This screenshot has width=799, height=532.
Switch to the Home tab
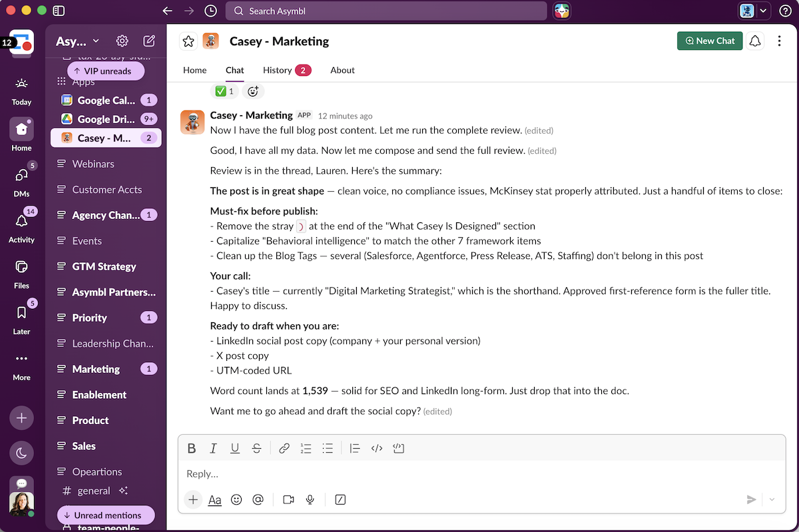tap(194, 70)
